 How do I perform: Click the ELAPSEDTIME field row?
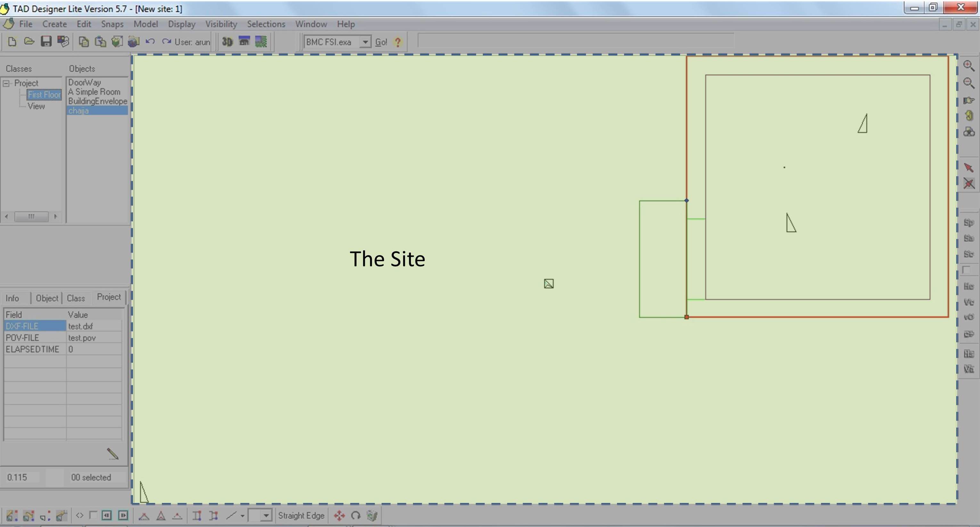(63, 349)
